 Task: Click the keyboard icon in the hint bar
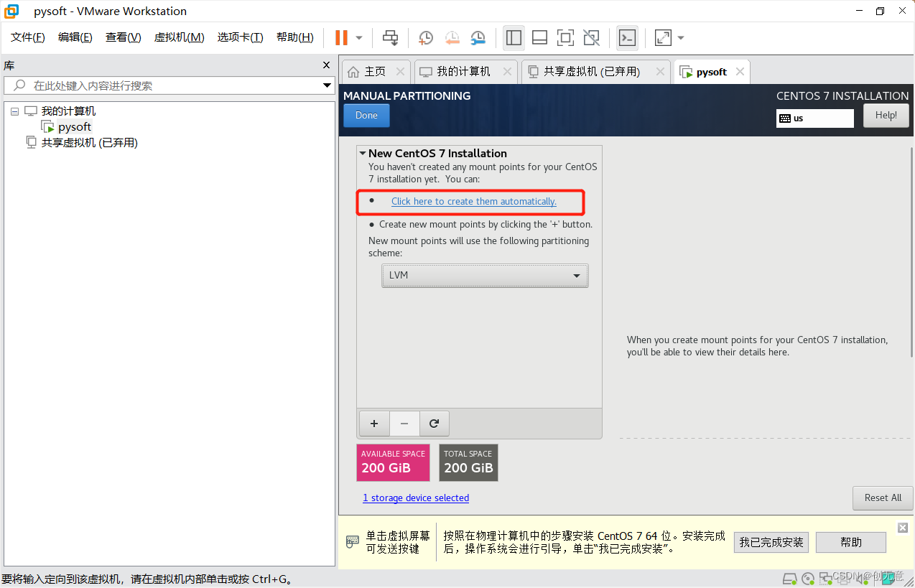point(353,541)
